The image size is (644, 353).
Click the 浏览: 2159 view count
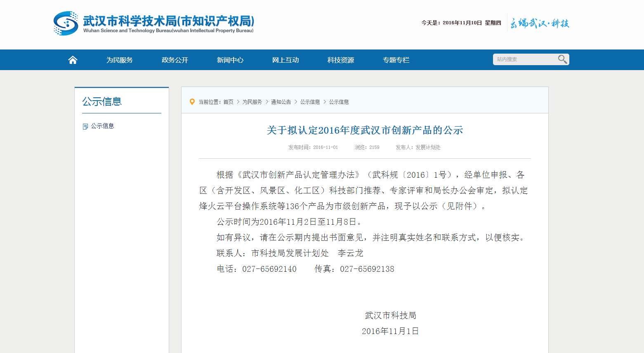click(367, 147)
